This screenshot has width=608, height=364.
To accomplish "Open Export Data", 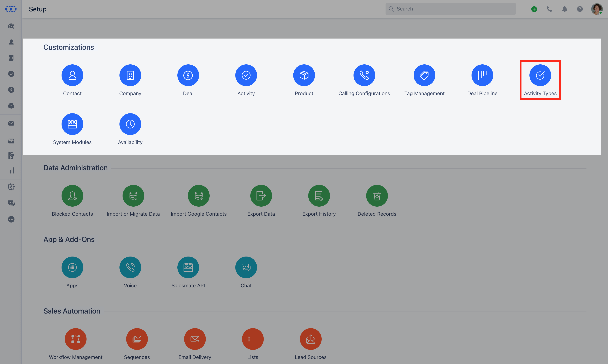I will point(261,196).
